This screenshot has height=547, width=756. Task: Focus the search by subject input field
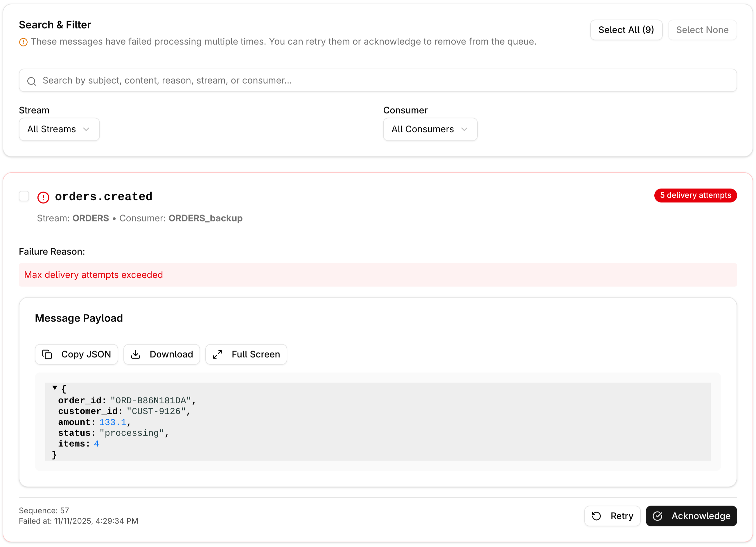point(378,80)
